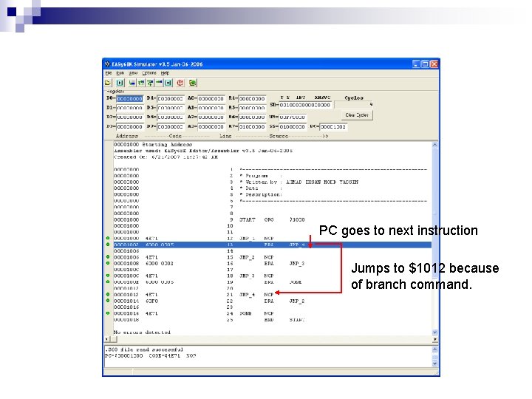The height and width of the screenshot is (399, 532).
Task: Open the File menu
Action: coord(109,73)
